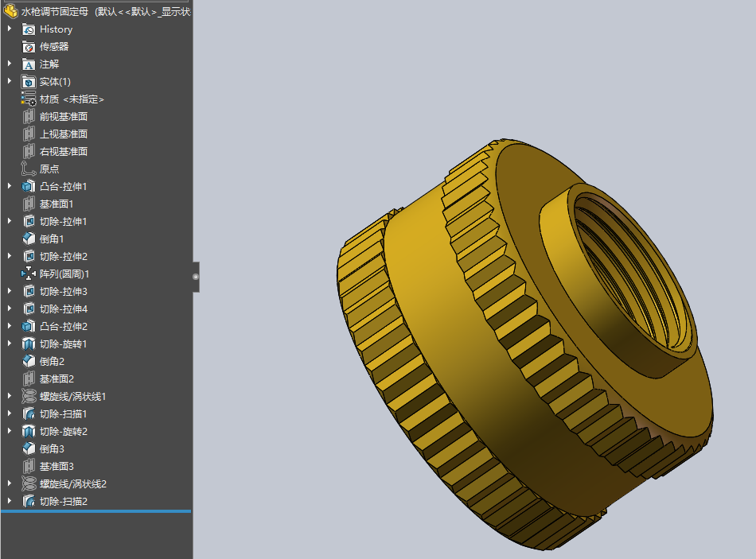Screen dimensions: 756x559
Task: Expand the 实体(1) node
Action: pos(10,81)
